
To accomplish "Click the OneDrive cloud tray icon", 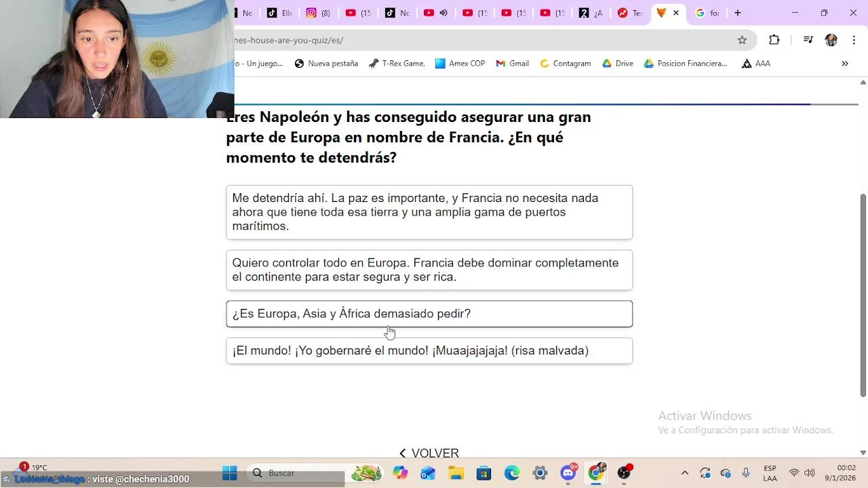I will pos(726,473).
